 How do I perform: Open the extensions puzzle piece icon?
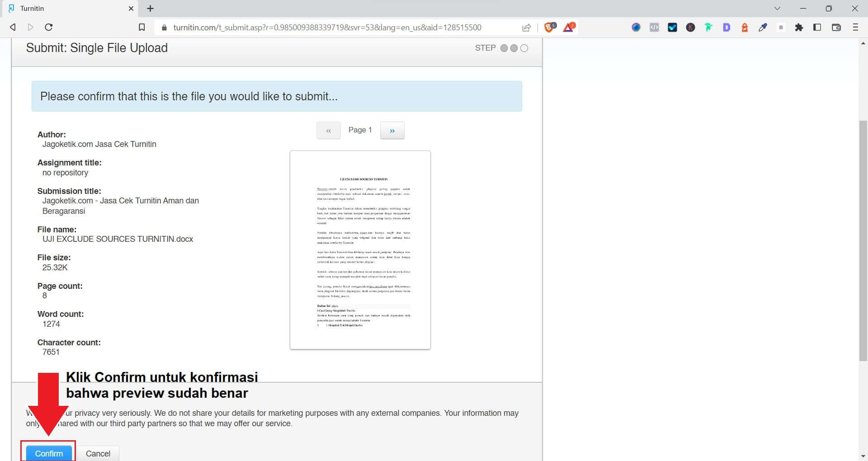coord(799,27)
